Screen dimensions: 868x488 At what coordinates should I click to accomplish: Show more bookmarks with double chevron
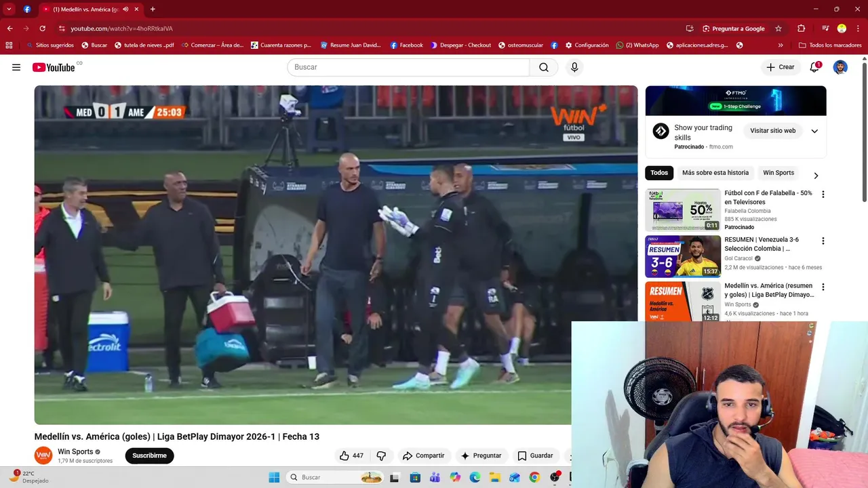(781, 45)
